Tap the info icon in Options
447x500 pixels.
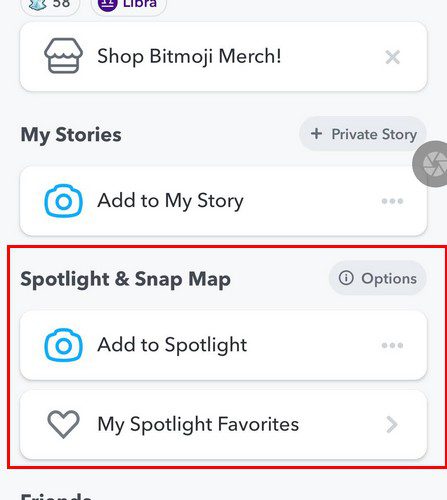[x=346, y=278]
